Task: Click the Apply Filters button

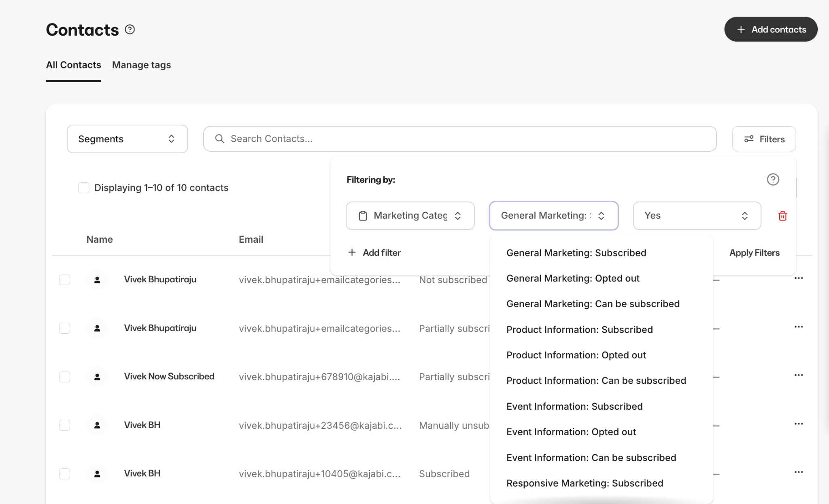Action: [754, 252]
